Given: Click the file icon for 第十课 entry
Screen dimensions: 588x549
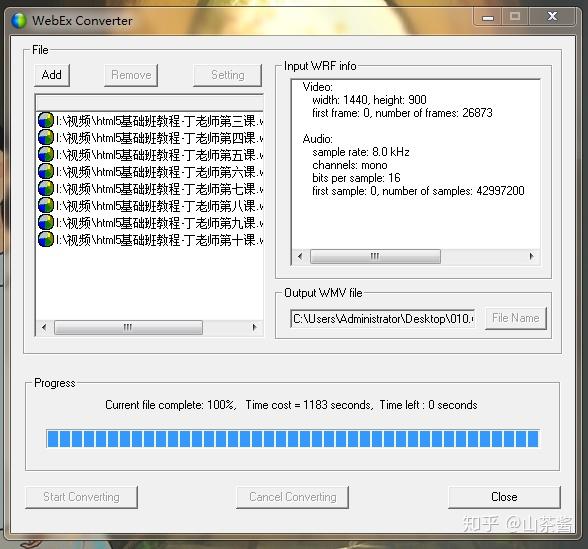Looking at the screenshot, I should pos(46,239).
